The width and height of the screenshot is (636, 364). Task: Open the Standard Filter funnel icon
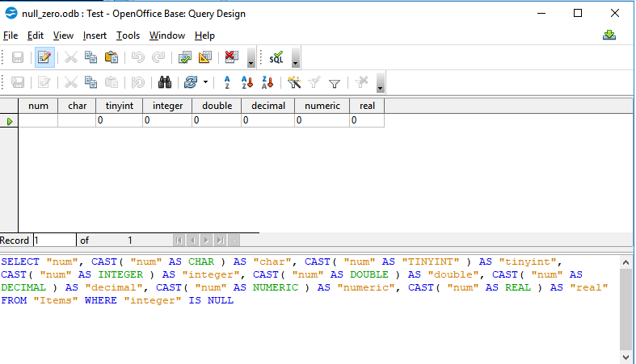coord(335,82)
